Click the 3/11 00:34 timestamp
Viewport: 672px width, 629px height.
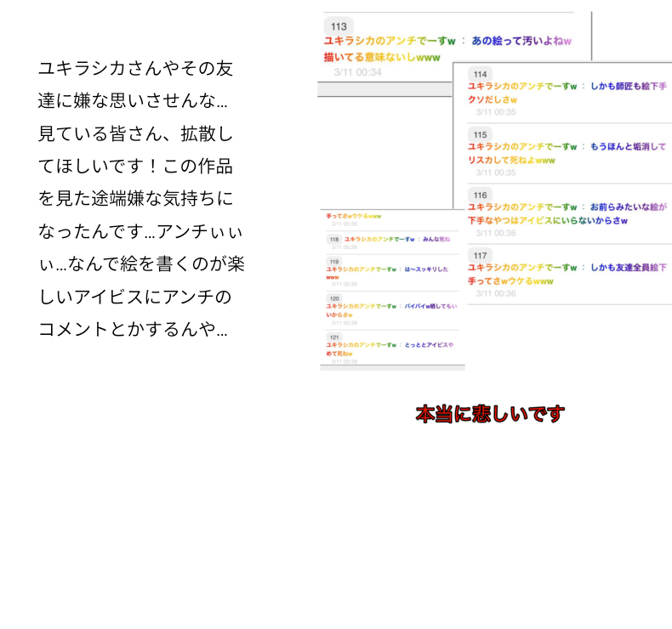tap(357, 72)
